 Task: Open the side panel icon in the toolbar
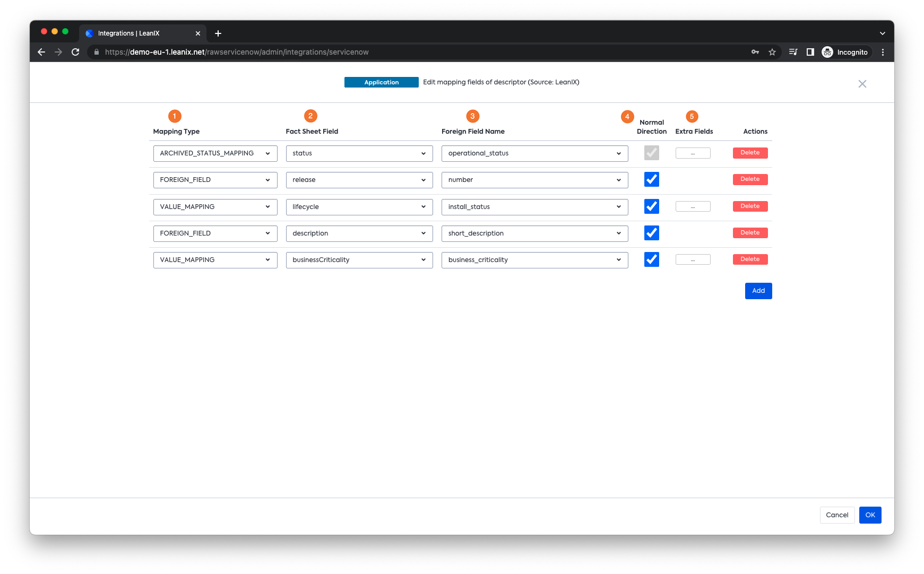[x=810, y=52]
